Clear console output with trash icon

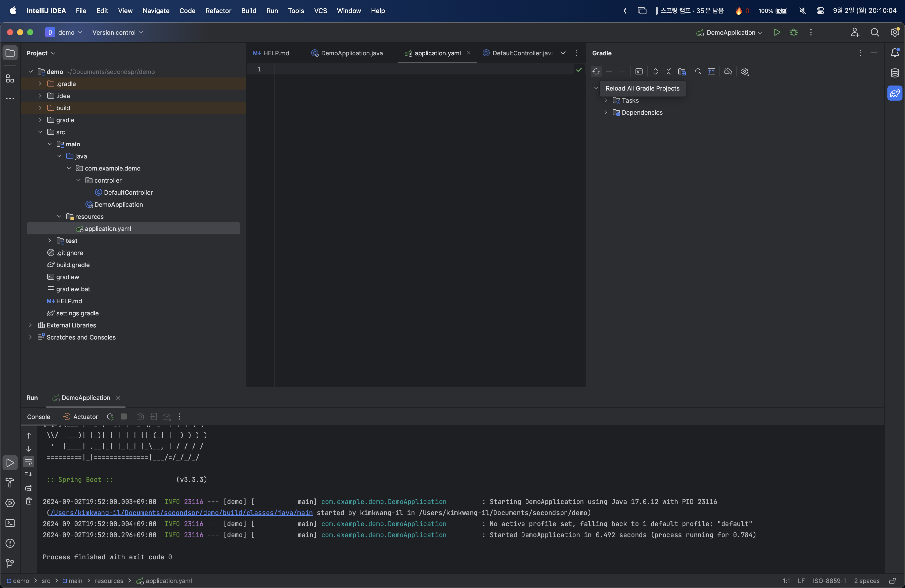(28, 501)
